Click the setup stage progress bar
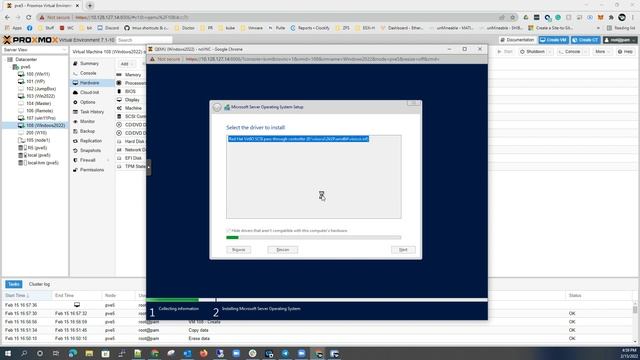The image size is (640, 360). tap(317, 300)
